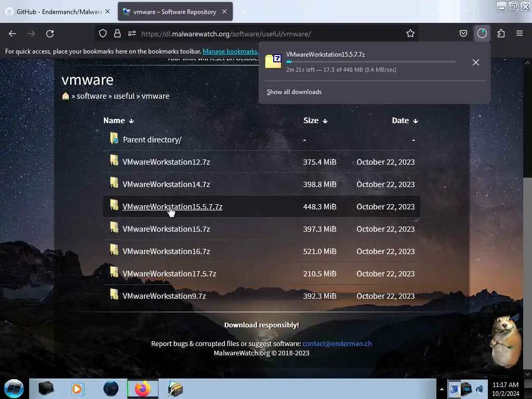The width and height of the screenshot is (532, 399).
Task: Download VMwareWorkstation14.7z
Action: [x=166, y=184]
